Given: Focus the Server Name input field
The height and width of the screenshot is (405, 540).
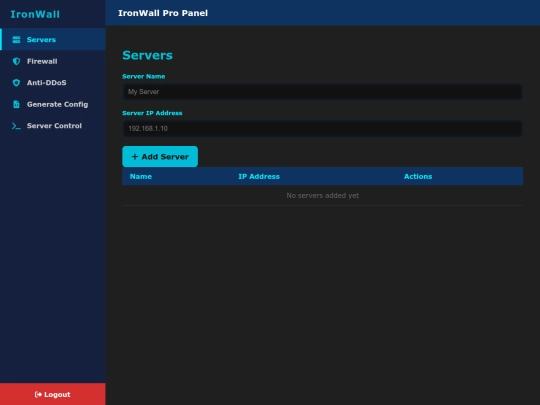Looking at the screenshot, I should coord(322,92).
